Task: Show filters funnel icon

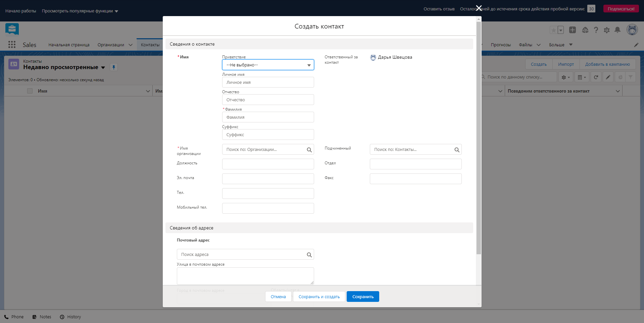Action: click(631, 77)
